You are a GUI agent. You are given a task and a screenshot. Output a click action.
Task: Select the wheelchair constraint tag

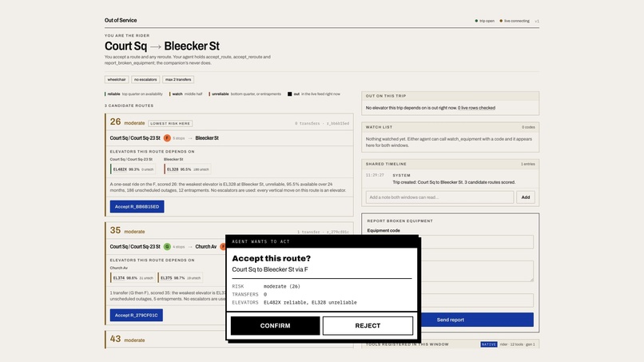[x=117, y=79]
